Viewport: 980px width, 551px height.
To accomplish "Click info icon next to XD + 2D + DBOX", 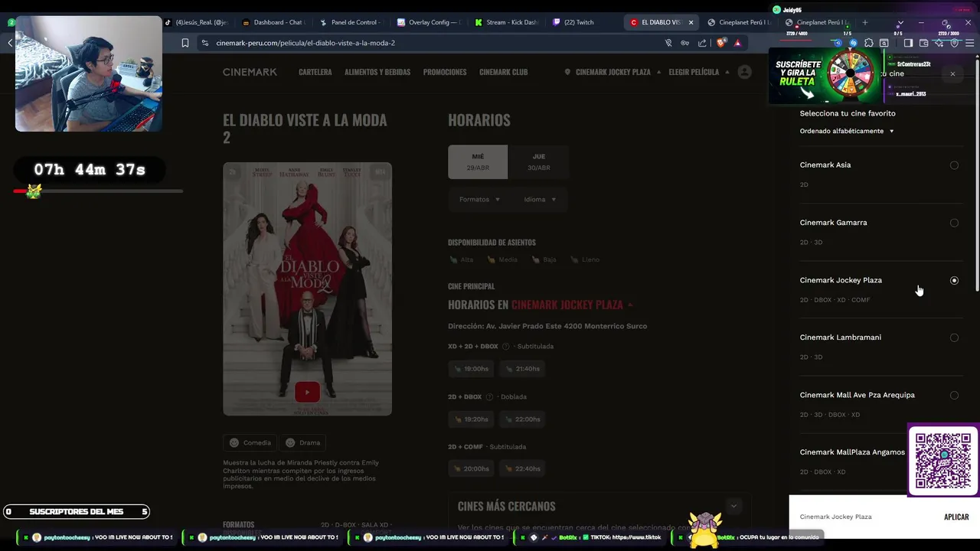I will pyautogui.click(x=505, y=347).
